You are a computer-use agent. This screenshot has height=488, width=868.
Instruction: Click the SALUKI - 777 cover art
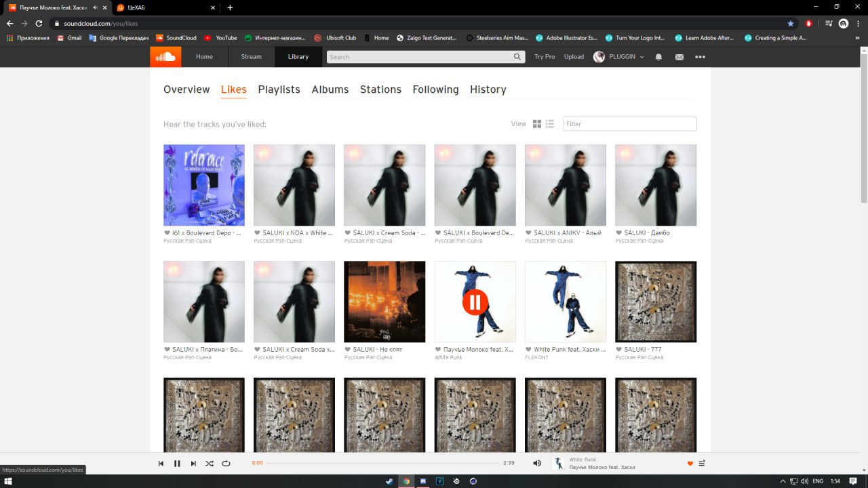pos(656,302)
